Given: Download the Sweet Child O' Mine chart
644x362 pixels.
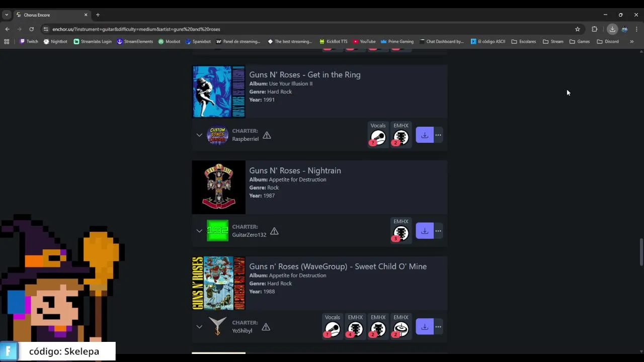Looking at the screenshot, I should pyautogui.click(x=425, y=327).
